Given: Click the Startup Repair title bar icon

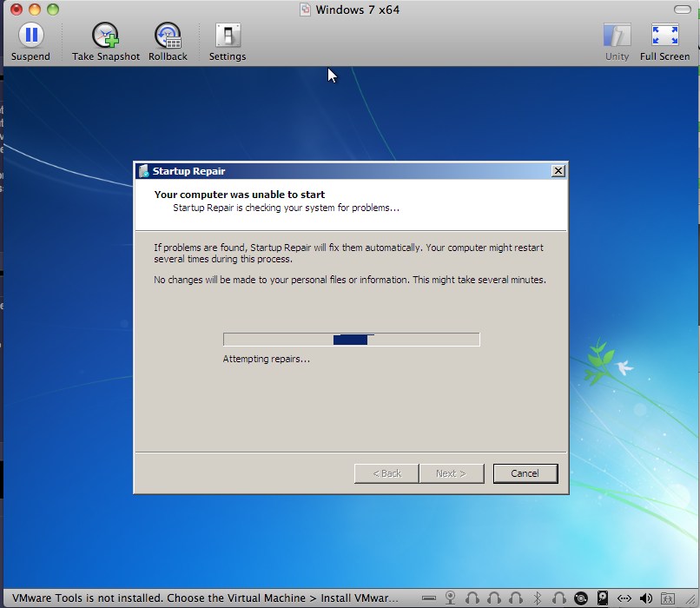Looking at the screenshot, I should (x=143, y=171).
